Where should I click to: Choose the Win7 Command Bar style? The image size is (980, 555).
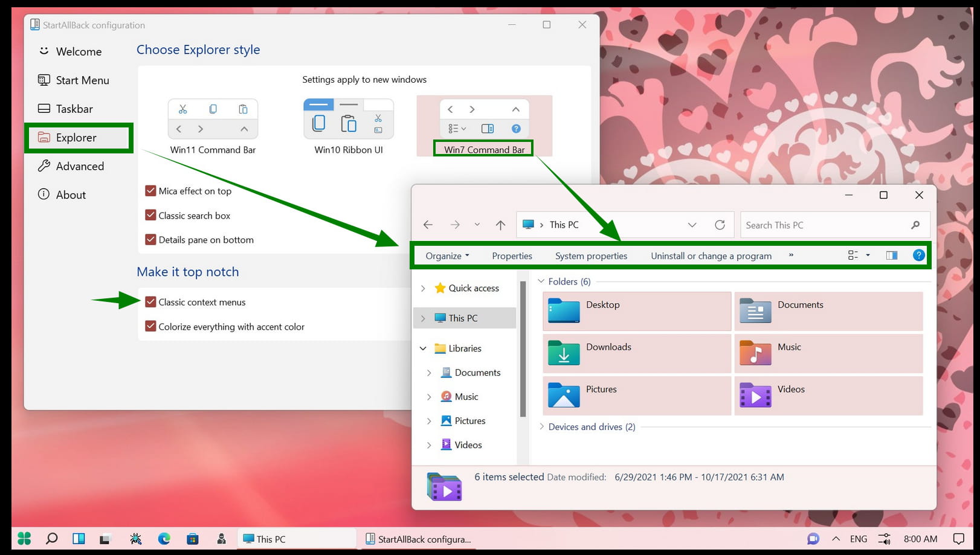tap(484, 126)
